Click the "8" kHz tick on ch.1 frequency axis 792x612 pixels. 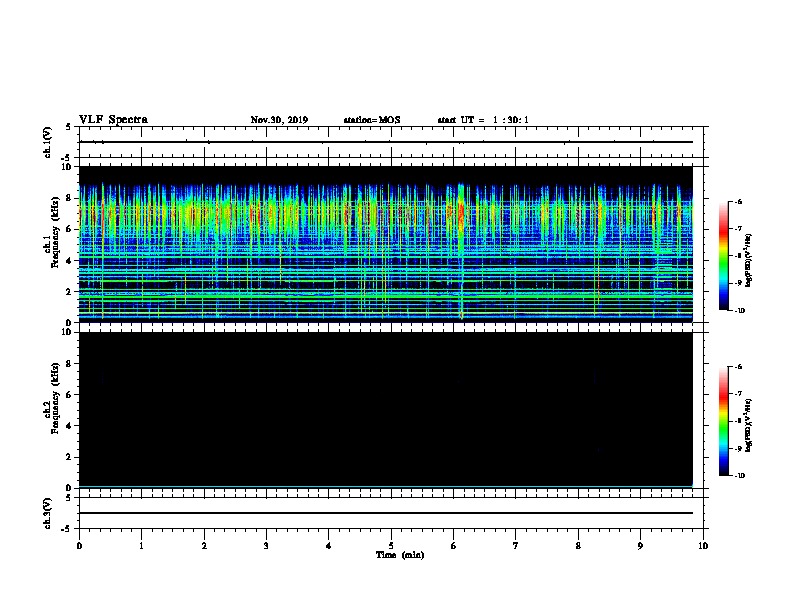[x=70, y=198]
